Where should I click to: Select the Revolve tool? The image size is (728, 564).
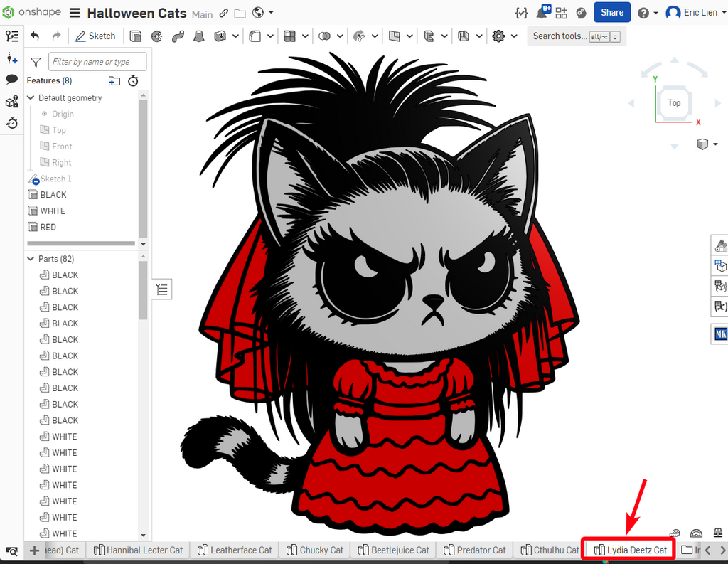click(x=157, y=36)
